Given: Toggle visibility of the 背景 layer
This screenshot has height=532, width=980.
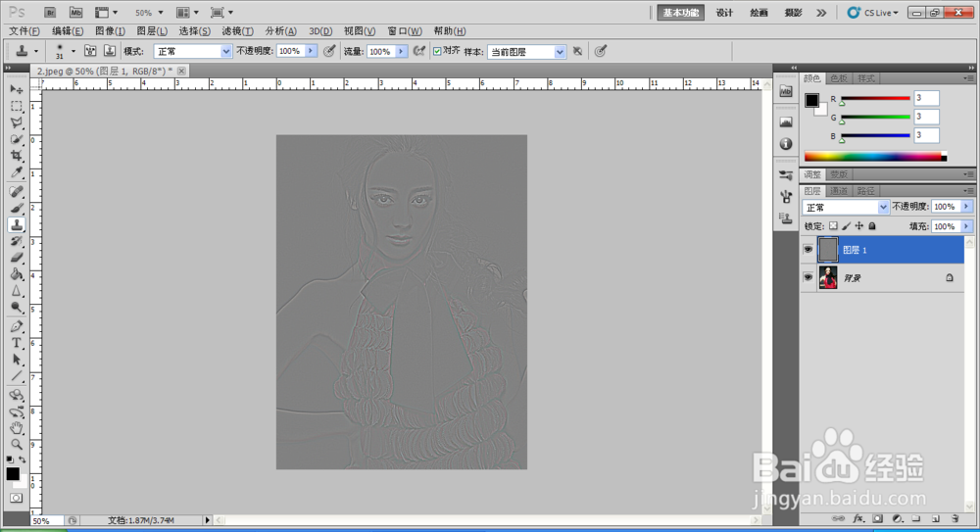Looking at the screenshot, I should point(808,277).
